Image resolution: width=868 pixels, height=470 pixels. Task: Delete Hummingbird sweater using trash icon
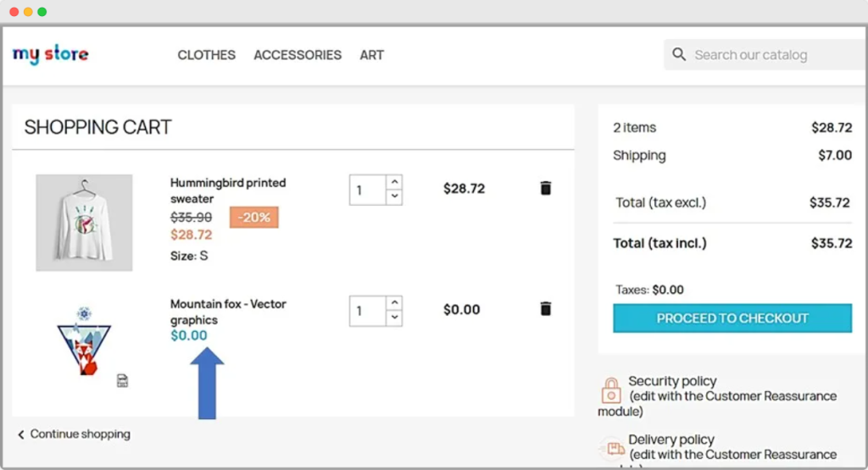(x=545, y=188)
